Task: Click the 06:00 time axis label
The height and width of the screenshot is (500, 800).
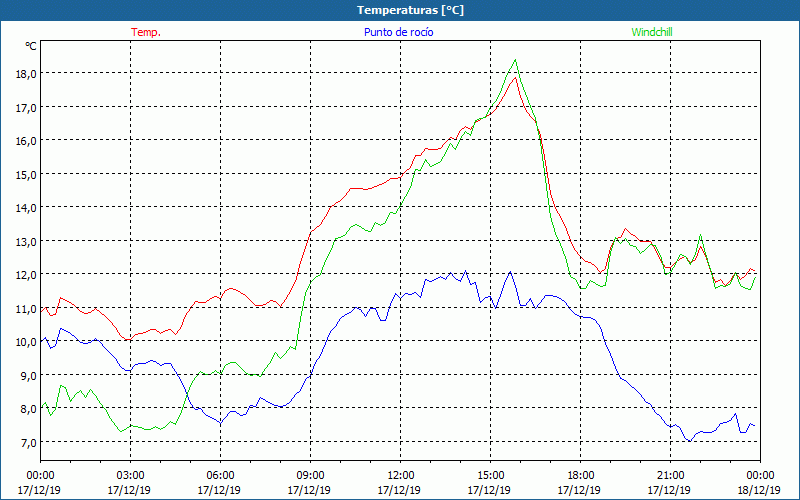Action: [x=220, y=476]
